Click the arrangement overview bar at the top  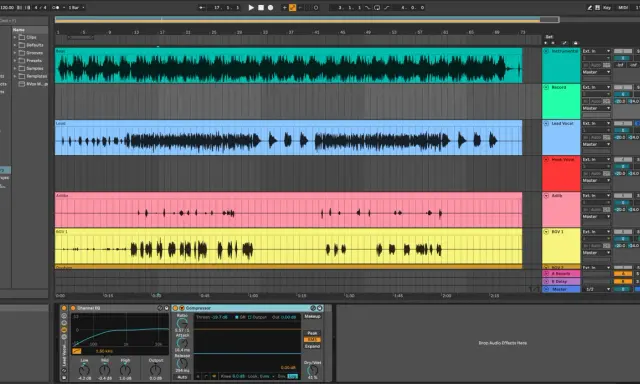(x=307, y=19)
